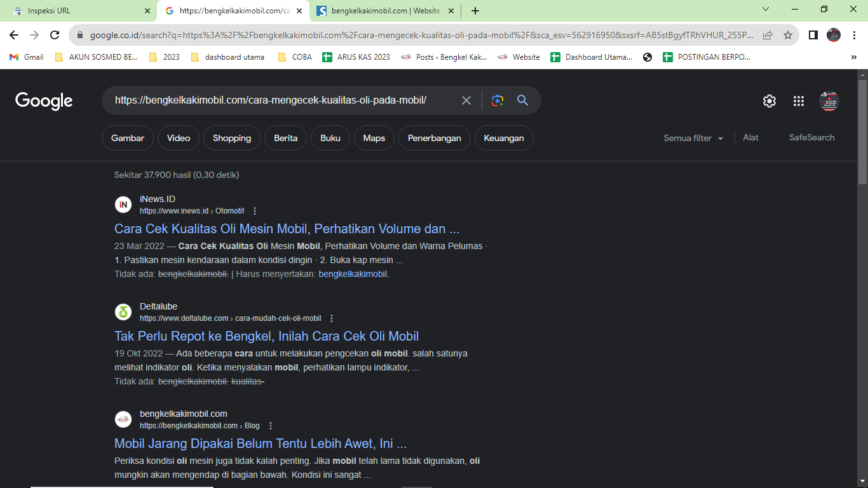
Task: Switch to bengkelkakimobil.com Website tab
Action: 385,11
